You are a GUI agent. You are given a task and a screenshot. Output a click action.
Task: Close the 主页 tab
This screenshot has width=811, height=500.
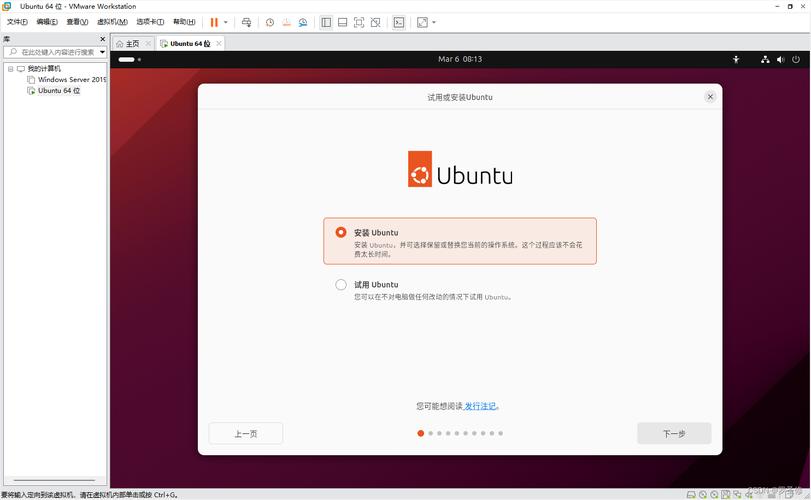point(148,44)
